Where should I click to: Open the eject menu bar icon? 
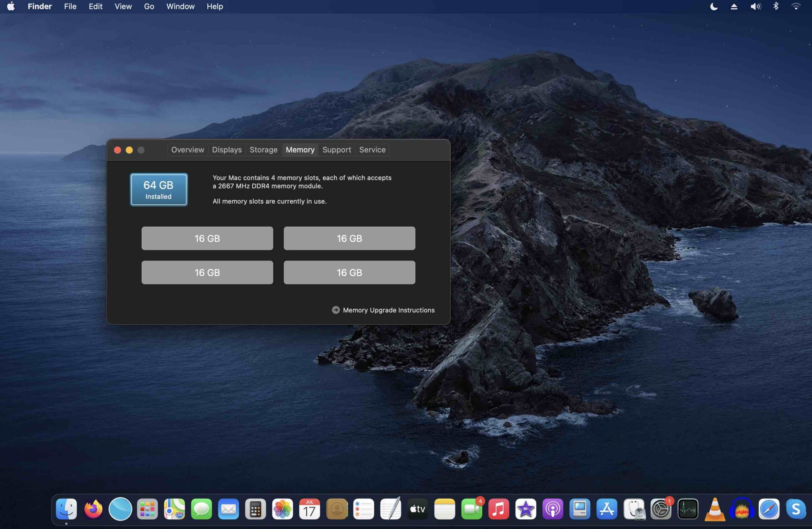pyautogui.click(x=734, y=7)
